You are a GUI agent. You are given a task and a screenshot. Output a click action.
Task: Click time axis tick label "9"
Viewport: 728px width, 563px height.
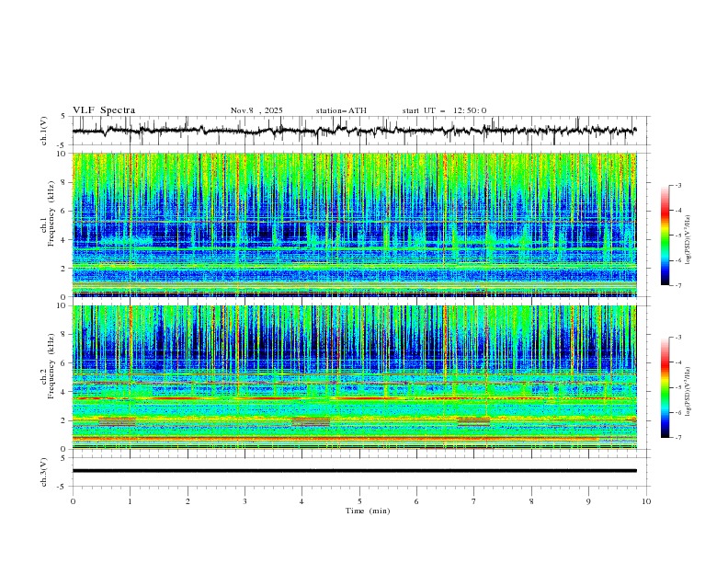[x=588, y=501]
